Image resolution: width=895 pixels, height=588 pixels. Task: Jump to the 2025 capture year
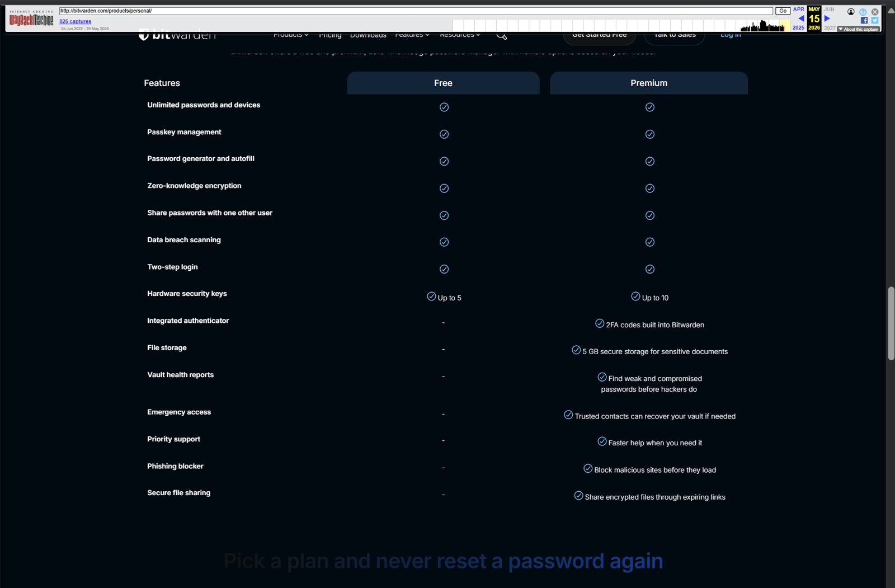[798, 28]
